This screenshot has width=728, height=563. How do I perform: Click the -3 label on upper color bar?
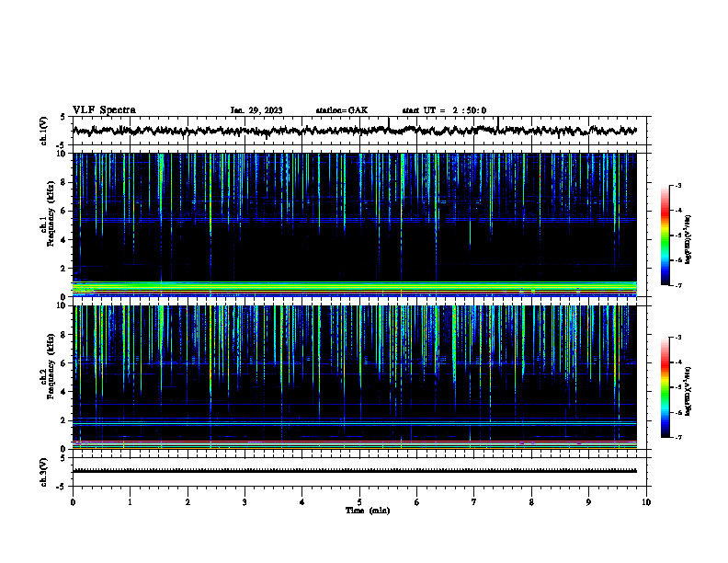677,185
